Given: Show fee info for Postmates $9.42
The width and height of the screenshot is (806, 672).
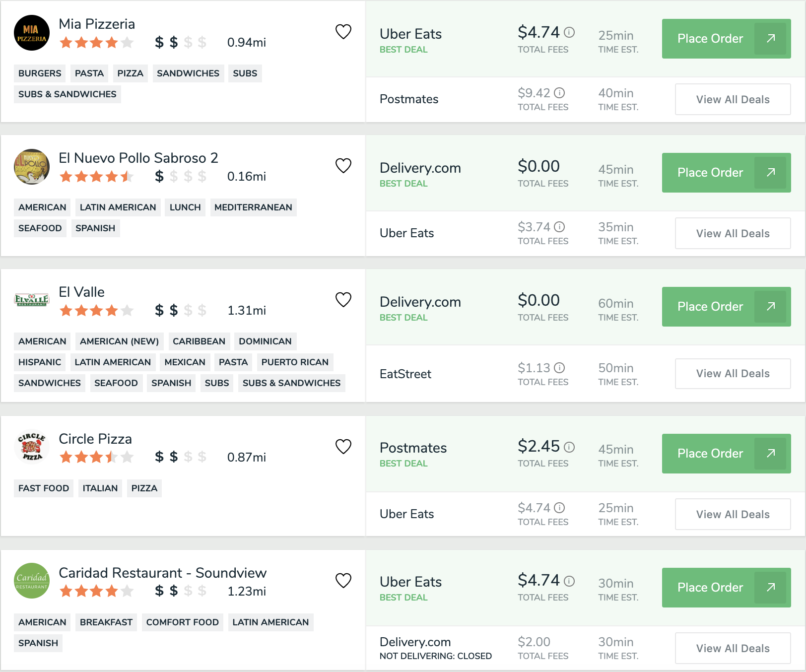Looking at the screenshot, I should (559, 93).
